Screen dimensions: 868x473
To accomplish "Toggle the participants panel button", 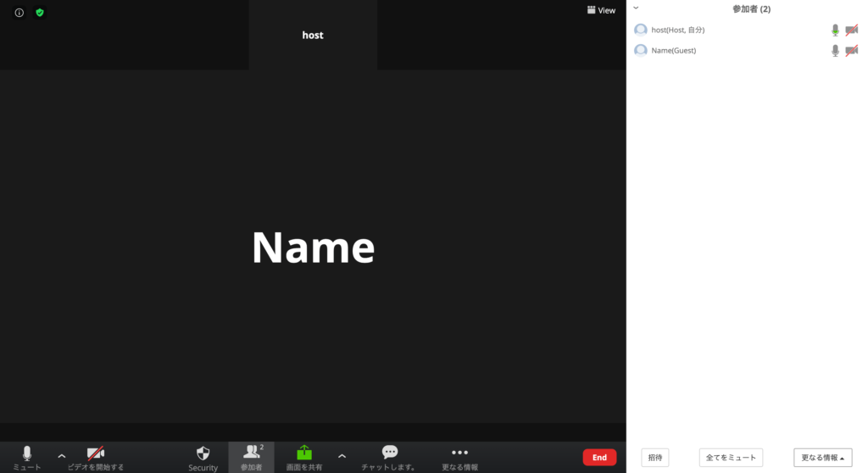I will tap(252, 457).
